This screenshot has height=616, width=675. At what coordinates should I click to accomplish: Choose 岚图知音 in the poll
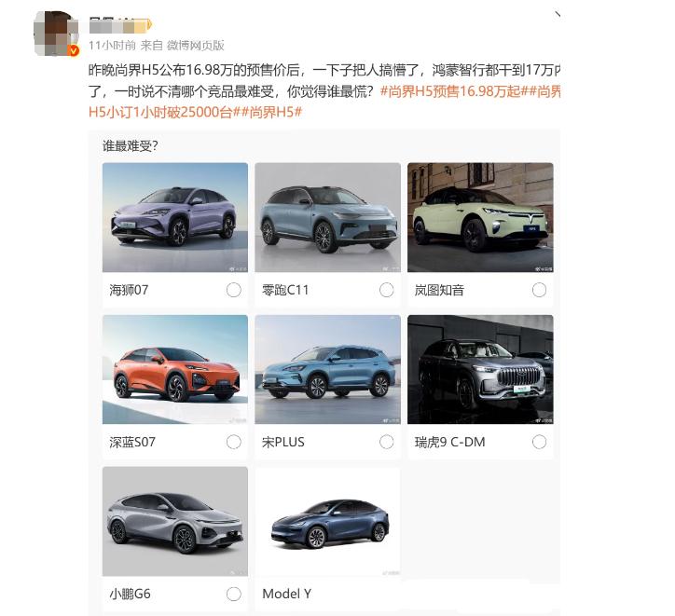[539, 290]
